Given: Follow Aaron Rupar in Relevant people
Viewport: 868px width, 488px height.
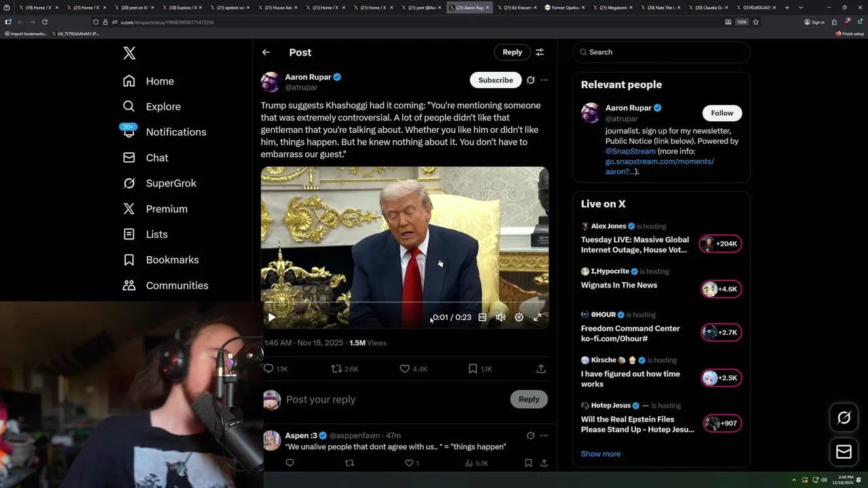Looking at the screenshot, I should [722, 113].
